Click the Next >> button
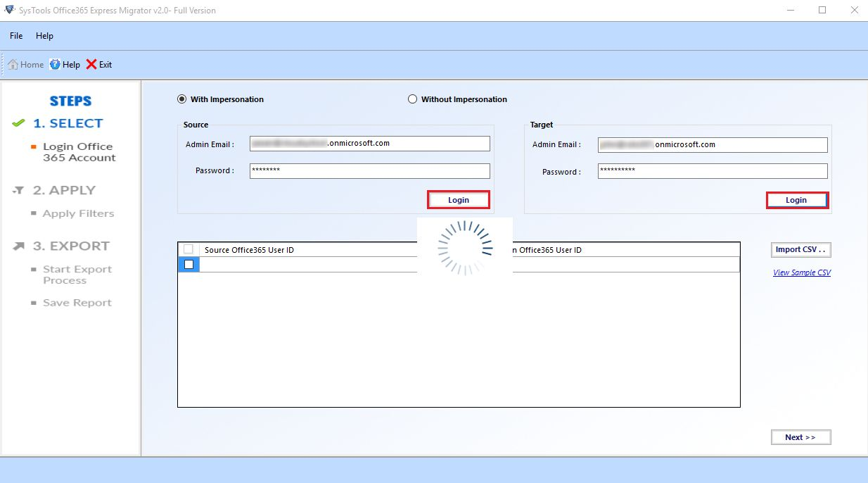Viewport: 868px width, 483px height. tap(801, 437)
